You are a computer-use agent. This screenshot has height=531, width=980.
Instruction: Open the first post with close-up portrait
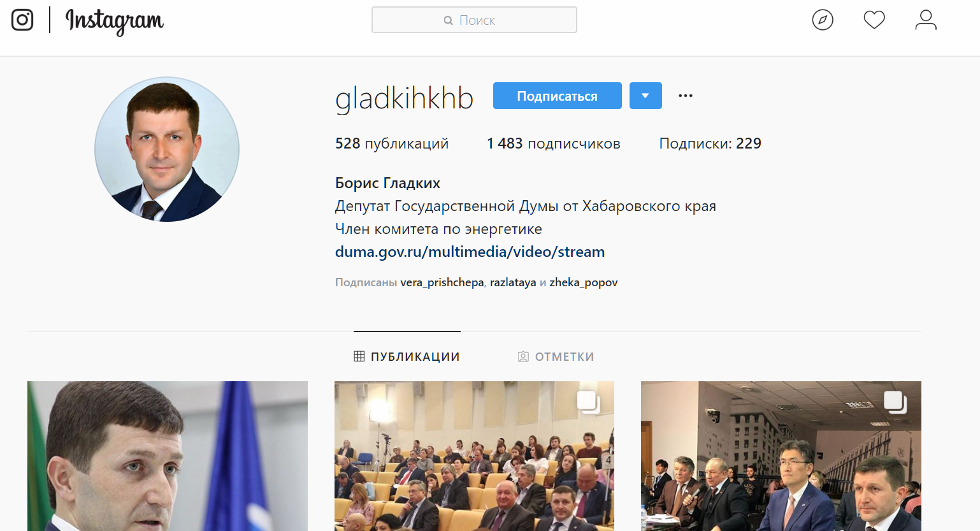click(x=168, y=456)
